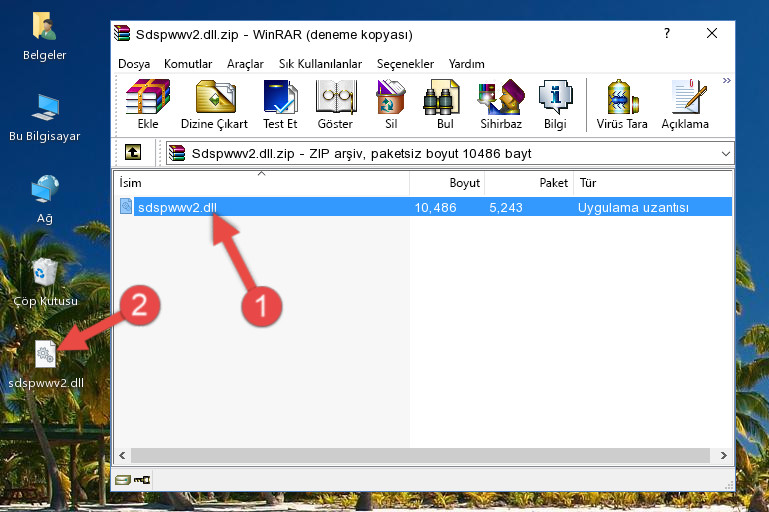
Task: Sort by the Tür column header
Action: pyautogui.click(x=653, y=182)
